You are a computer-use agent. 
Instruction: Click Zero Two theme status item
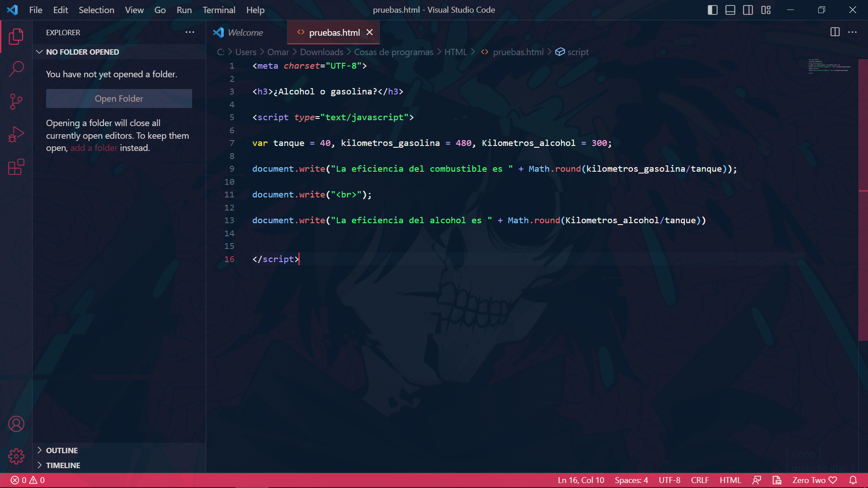815,480
